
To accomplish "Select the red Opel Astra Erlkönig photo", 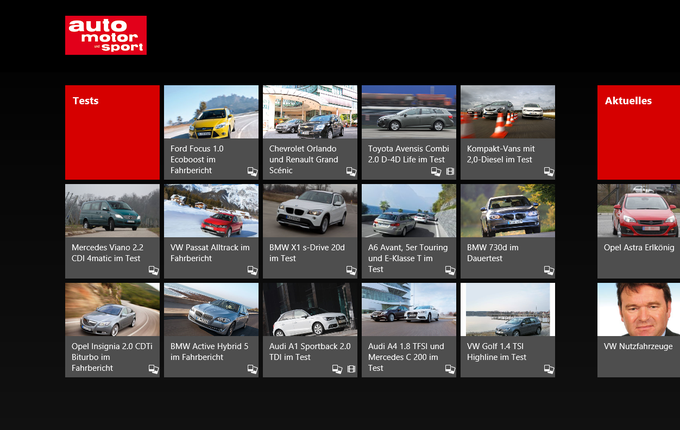I will coord(638,211).
